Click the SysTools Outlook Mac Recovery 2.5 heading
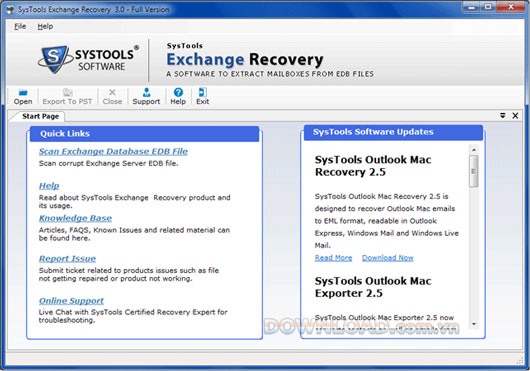530x371 pixels. [373, 166]
